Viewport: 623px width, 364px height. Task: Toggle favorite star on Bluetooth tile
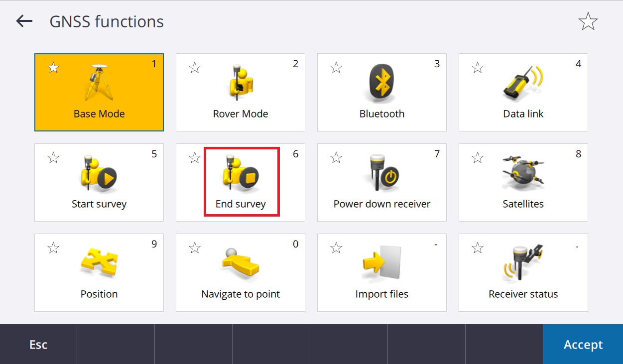pos(336,68)
